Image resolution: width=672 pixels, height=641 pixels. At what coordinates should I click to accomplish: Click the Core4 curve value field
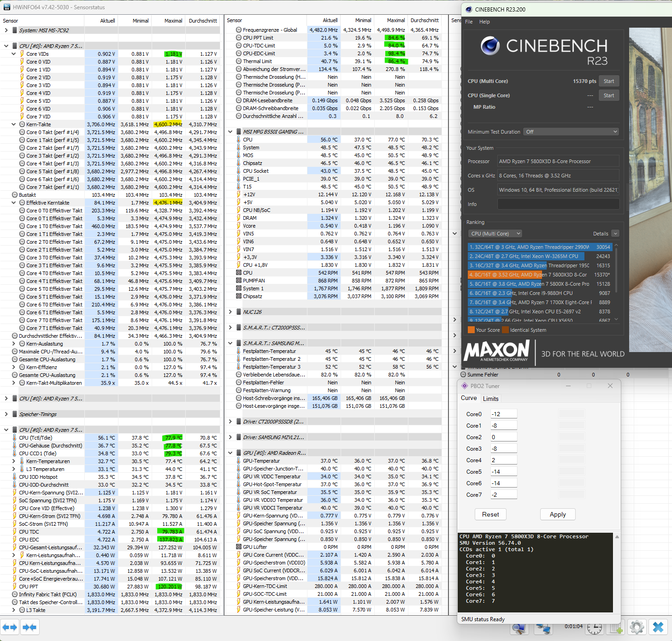pos(504,460)
